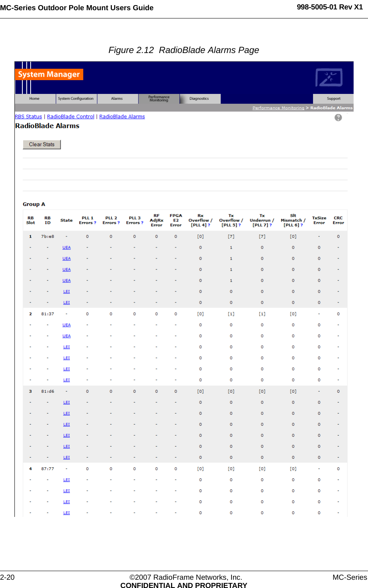This screenshot has width=368, height=588.
Task: Open help for Tx Underrun [PLL 7]
Action: point(271,225)
